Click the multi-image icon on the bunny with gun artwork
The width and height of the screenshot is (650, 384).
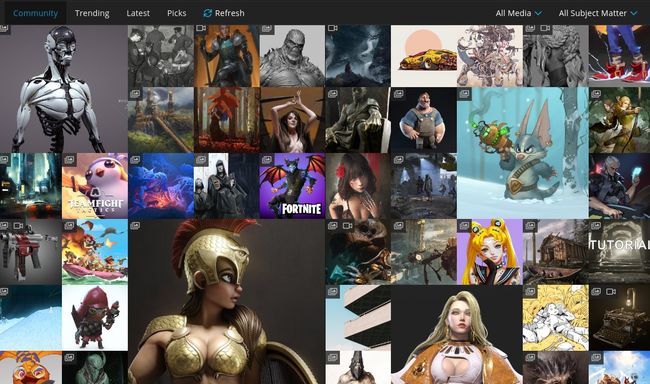coord(464,94)
